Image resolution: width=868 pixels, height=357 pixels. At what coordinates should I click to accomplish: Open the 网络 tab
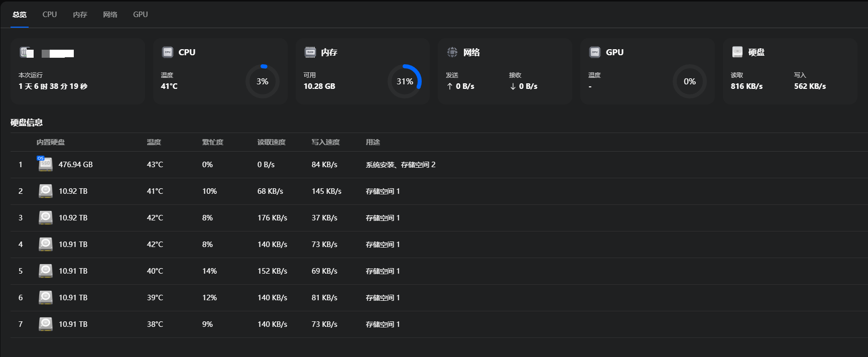pyautogui.click(x=110, y=15)
